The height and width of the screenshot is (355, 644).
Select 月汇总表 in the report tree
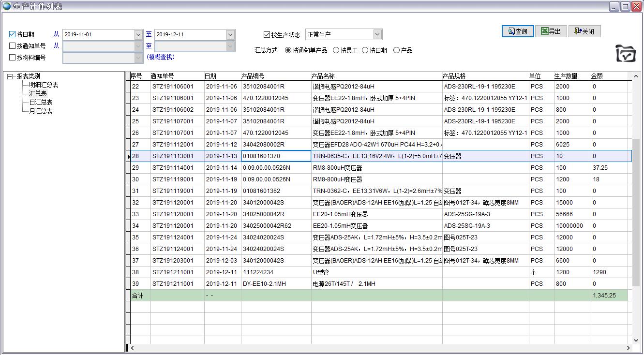coord(41,111)
